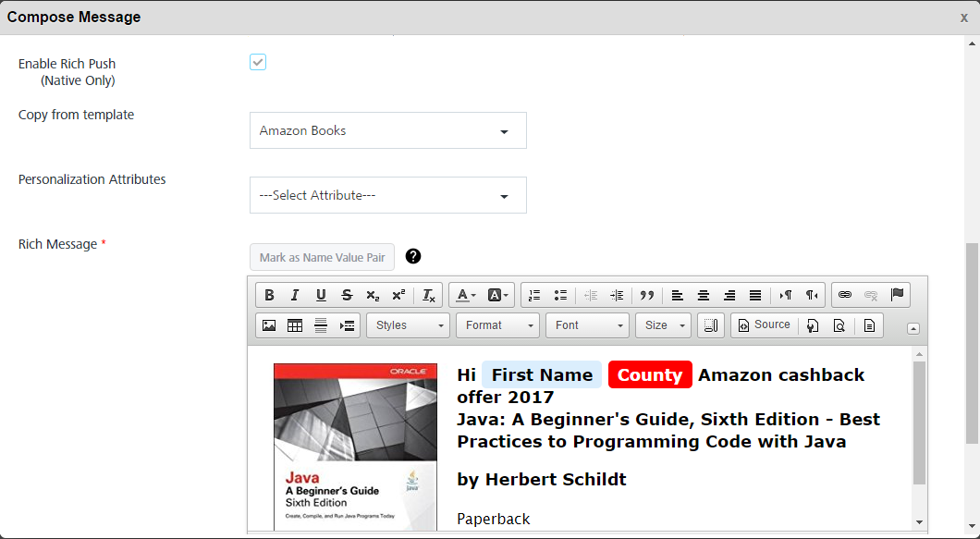This screenshot has width=980, height=539.
Task: Click the save document icon
Action: (813, 325)
